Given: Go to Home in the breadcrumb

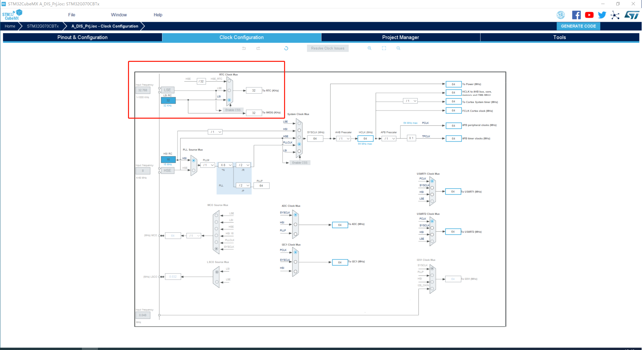Looking at the screenshot, I should tap(10, 26).
